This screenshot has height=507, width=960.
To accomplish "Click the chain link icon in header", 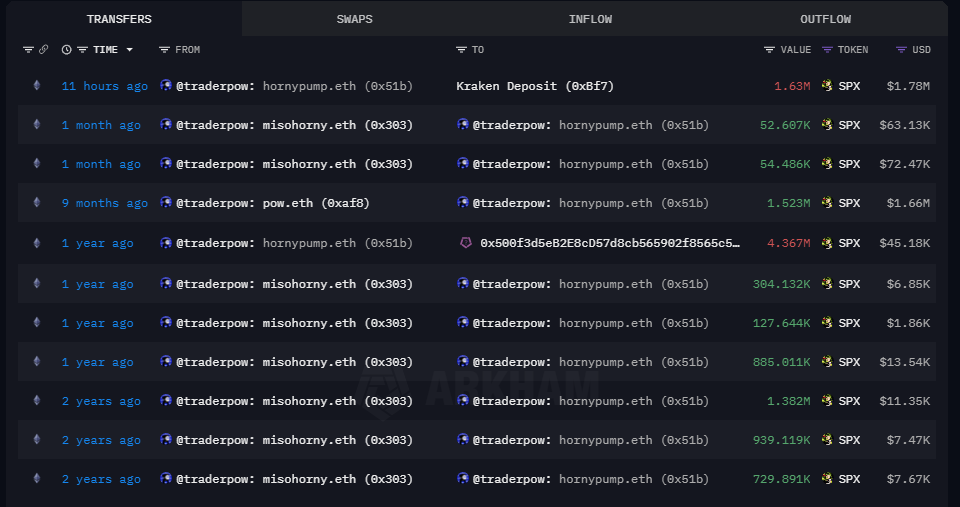I will pyautogui.click(x=43, y=50).
